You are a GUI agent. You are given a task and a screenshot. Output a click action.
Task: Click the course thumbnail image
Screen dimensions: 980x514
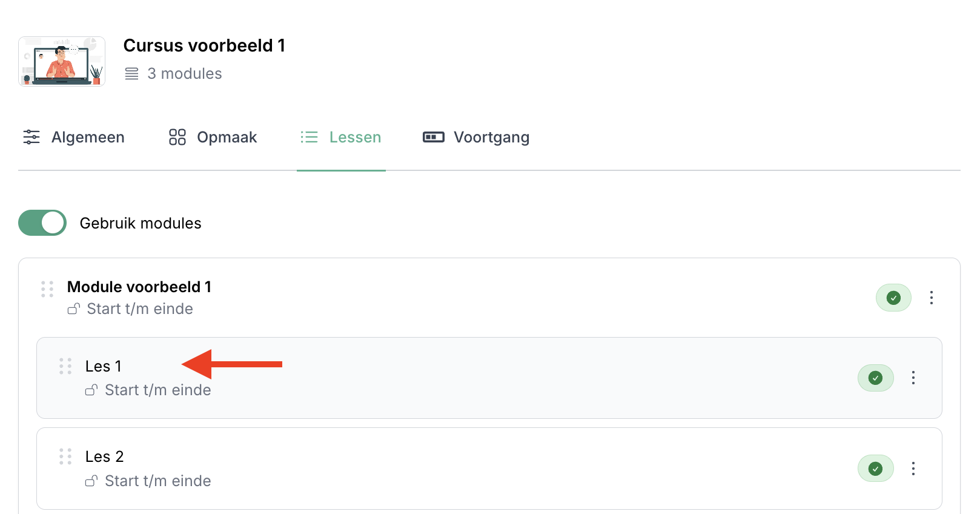click(x=62, y=61)
